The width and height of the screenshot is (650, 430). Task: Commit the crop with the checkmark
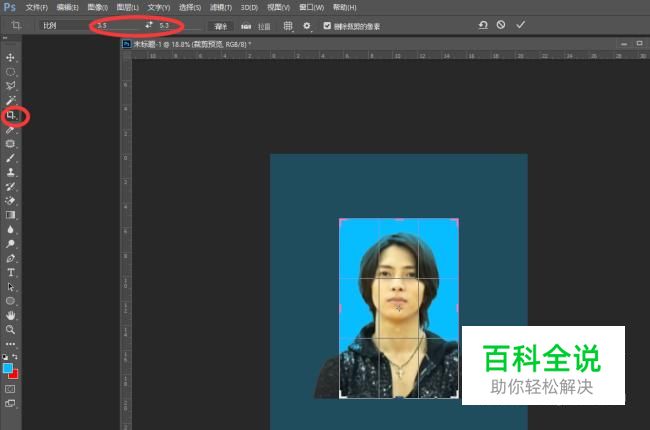(x=521, y=25)
